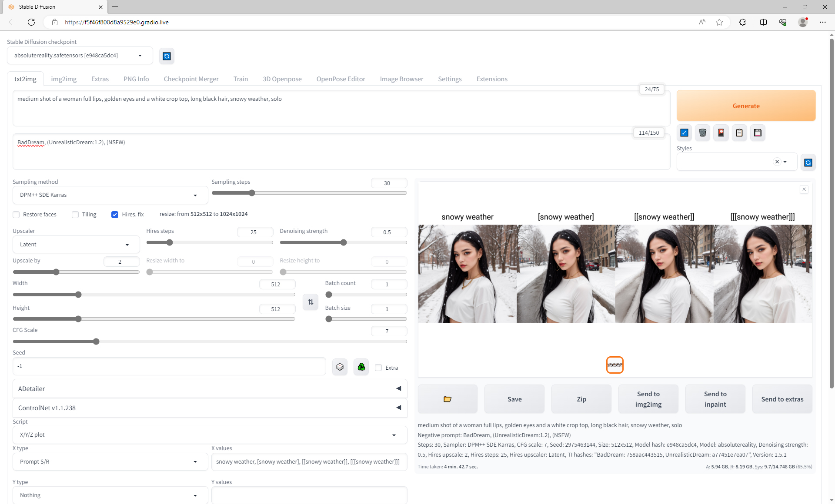
Task: Expand the ADetailer section
Action: pos(210,389)
